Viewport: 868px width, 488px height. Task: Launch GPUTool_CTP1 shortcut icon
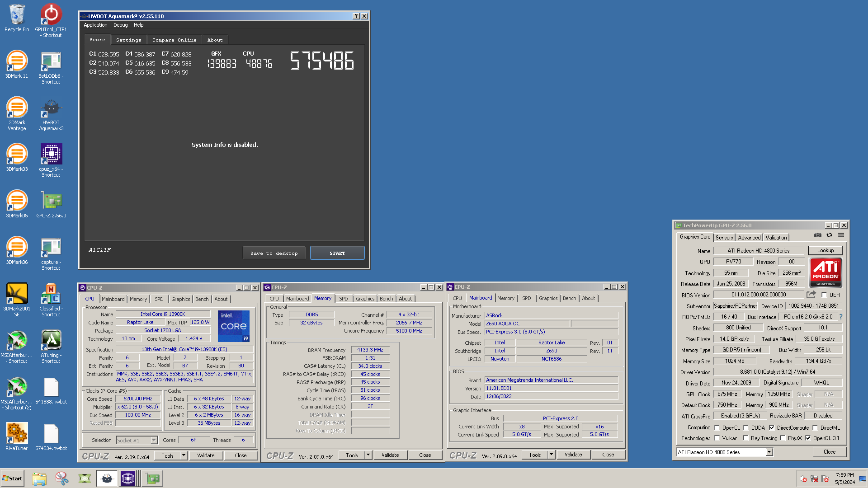coord(51,20)
